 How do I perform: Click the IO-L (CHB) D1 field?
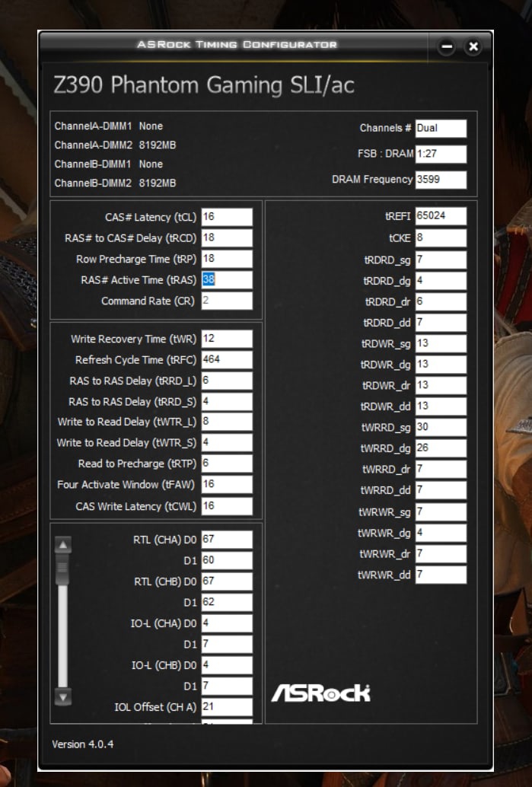227,686
